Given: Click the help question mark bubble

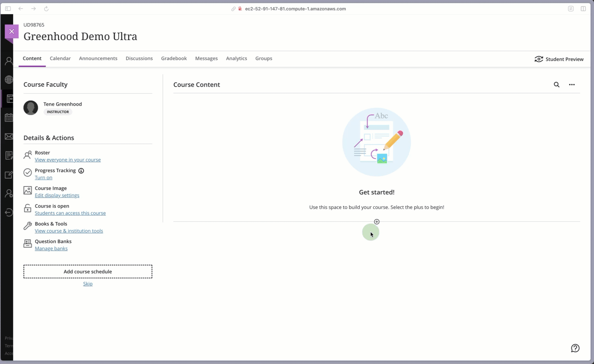Looking at the screenshot, I should coord(575,348).
